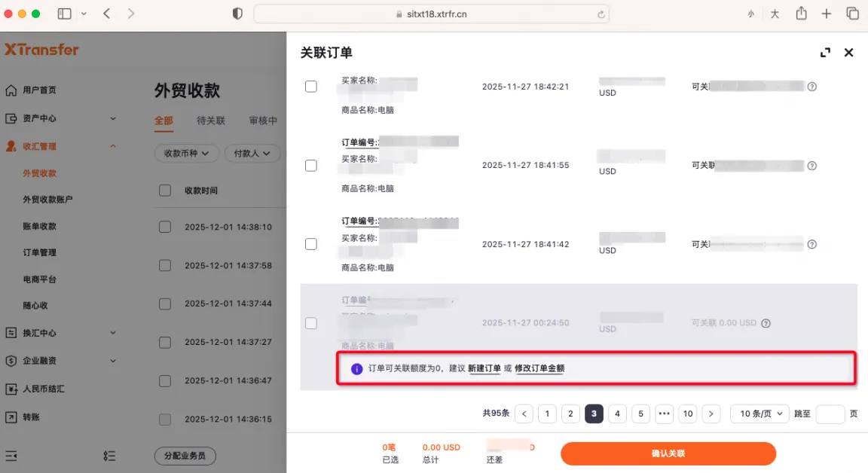Select the order from 2025-11-27 18:41:55
Image resolution: width=868 pixels, height=473 pixels.
tap(310, 165)
